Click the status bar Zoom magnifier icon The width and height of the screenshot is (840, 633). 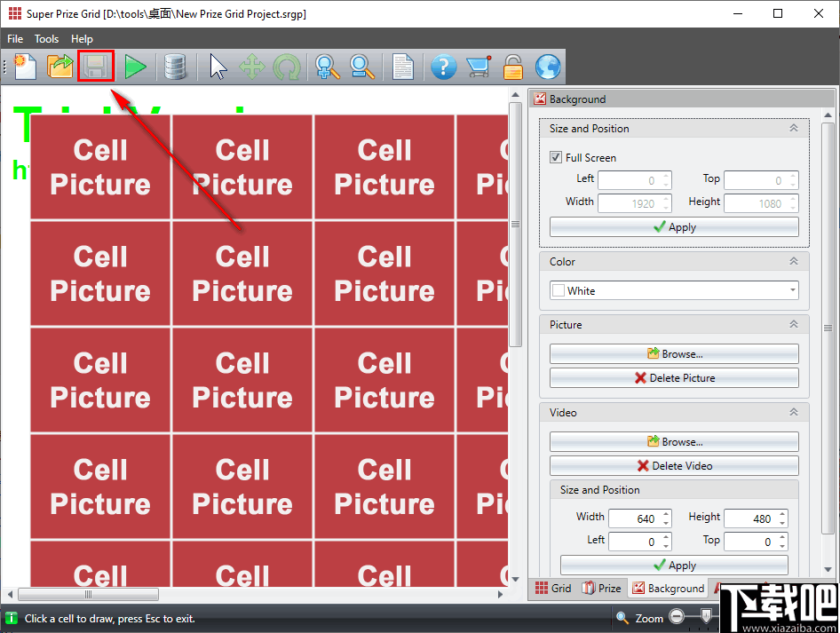pyautogui.click(x=622, y=618)
